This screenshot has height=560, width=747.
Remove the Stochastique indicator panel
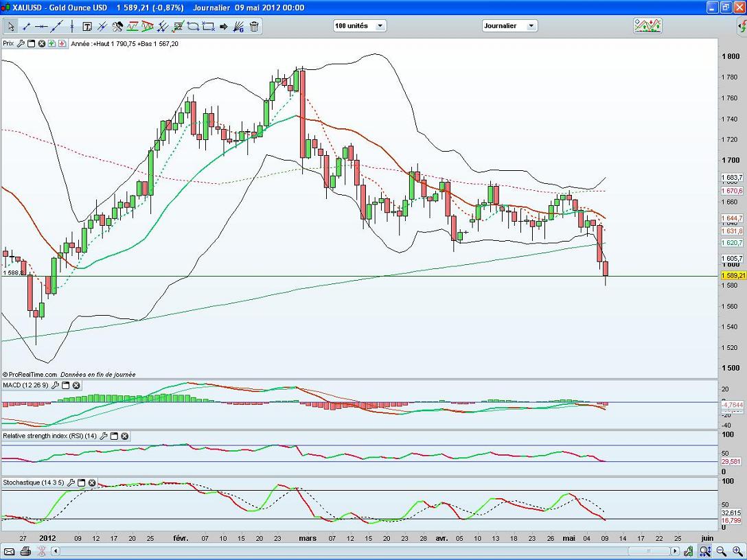click(x=92, y=482)
